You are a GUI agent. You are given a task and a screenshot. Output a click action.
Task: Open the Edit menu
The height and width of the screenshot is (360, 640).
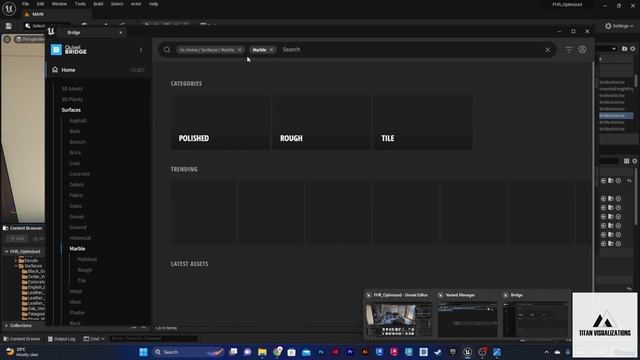(x=40, y=4)
